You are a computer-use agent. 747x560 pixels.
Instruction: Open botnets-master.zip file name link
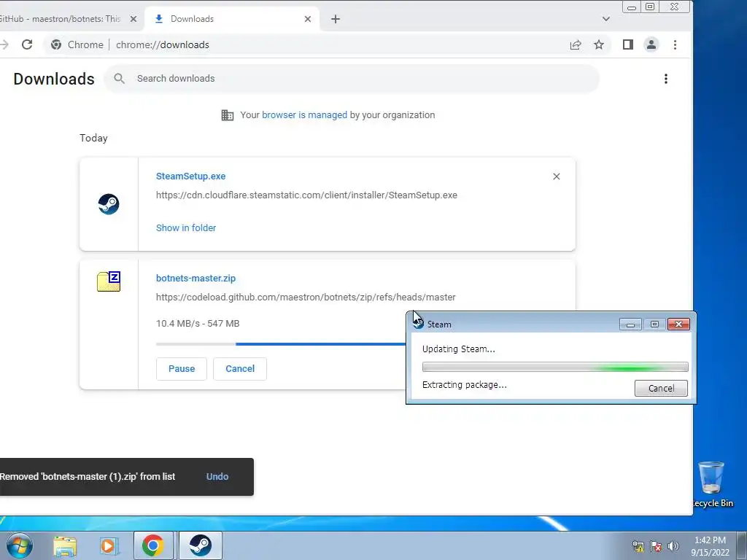coord(196,278)
